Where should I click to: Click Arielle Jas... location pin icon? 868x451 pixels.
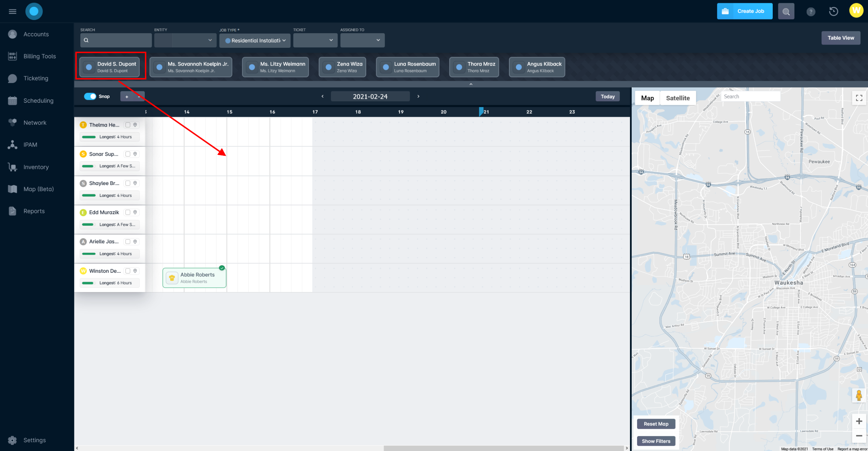135,242
